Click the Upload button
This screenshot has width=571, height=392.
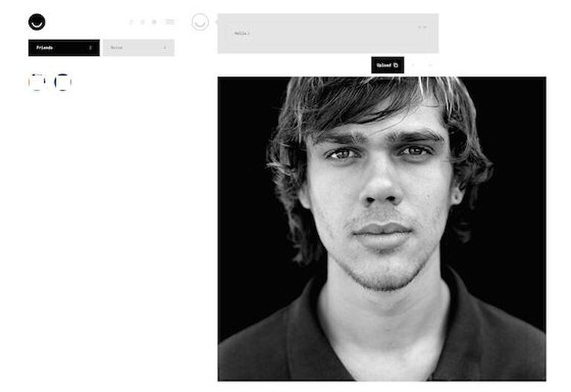pyautogui.click(x=387, y=65)
